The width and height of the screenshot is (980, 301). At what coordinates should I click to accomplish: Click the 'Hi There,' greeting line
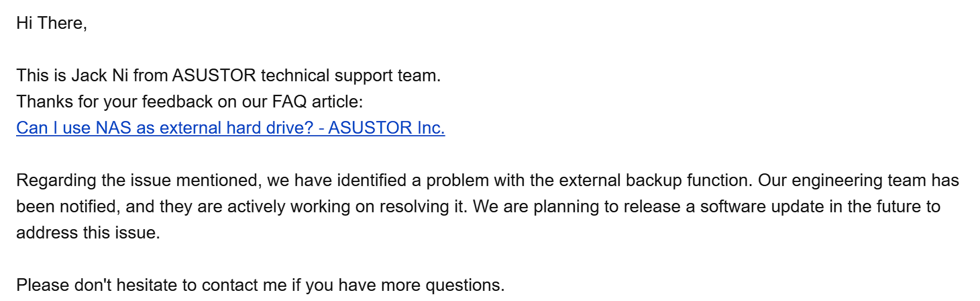52,23
